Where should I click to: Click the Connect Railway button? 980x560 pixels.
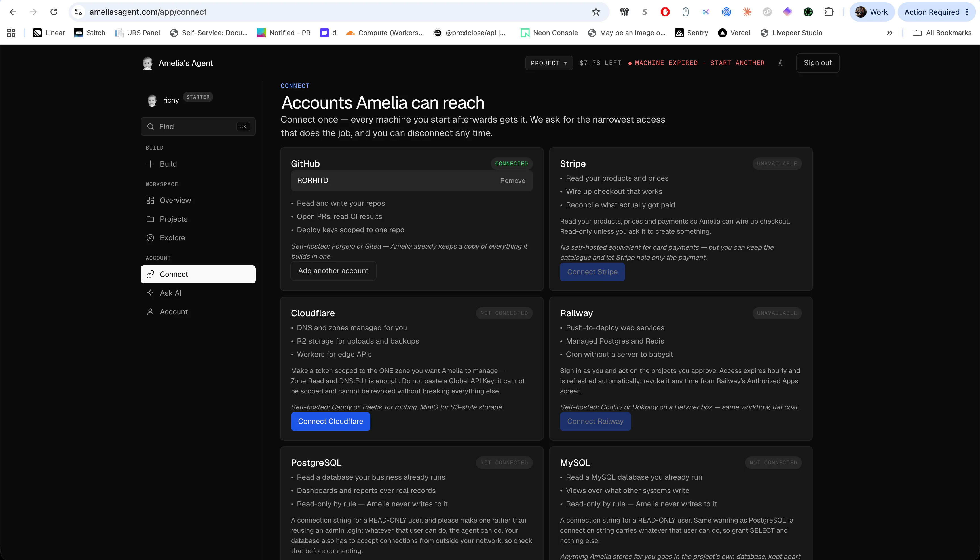(x=595, y=422)
